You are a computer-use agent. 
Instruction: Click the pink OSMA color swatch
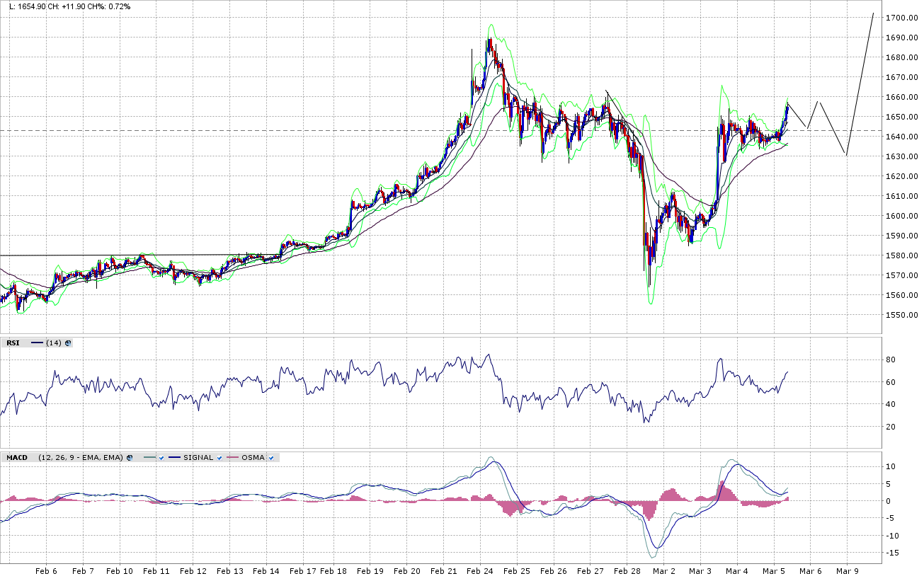(x=233, y=458)
